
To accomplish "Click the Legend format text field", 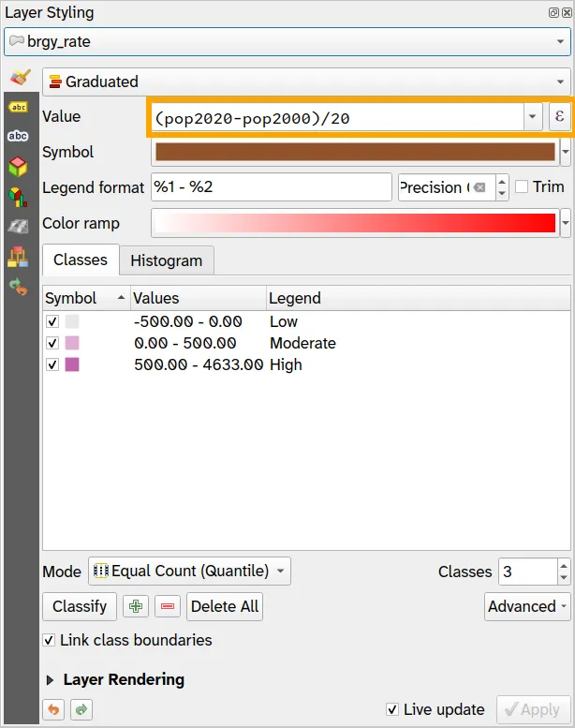I will tap(271, 186).
